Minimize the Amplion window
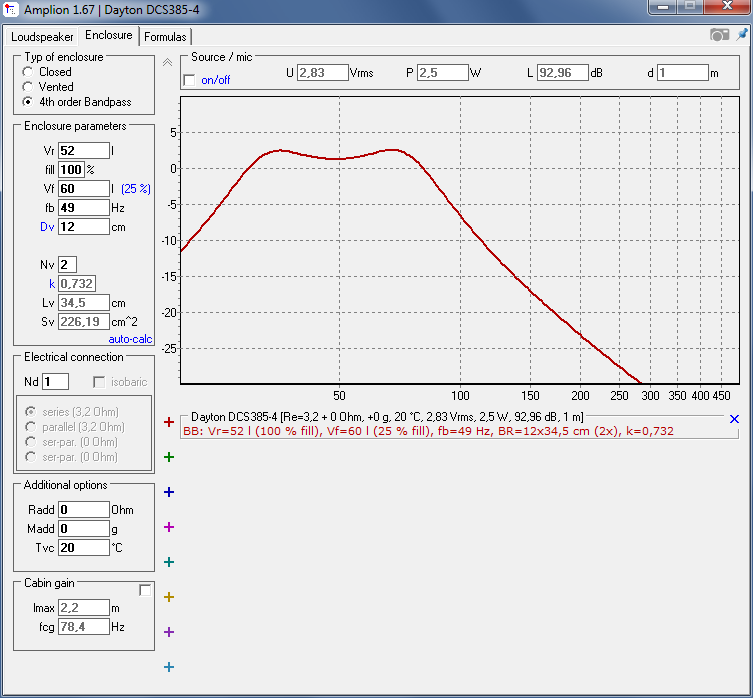Image resolution: width=753 pixels, height=698 pixels. (x=663, y=7)
